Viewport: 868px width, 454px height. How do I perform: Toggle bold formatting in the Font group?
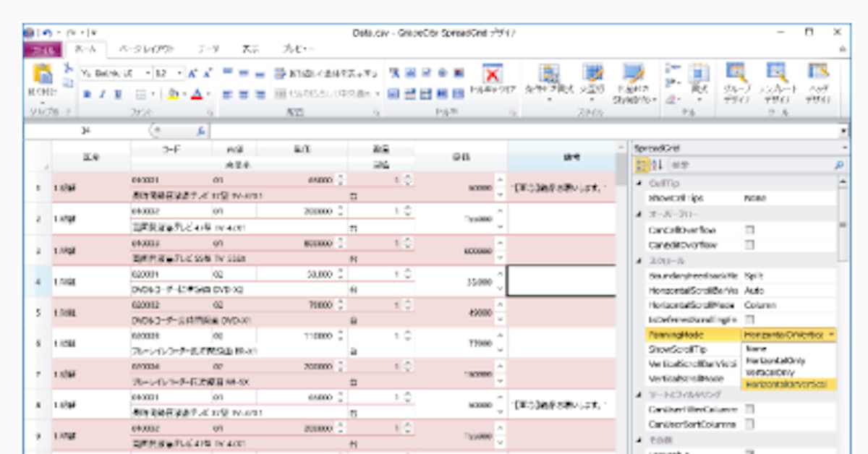click(86, 94)
